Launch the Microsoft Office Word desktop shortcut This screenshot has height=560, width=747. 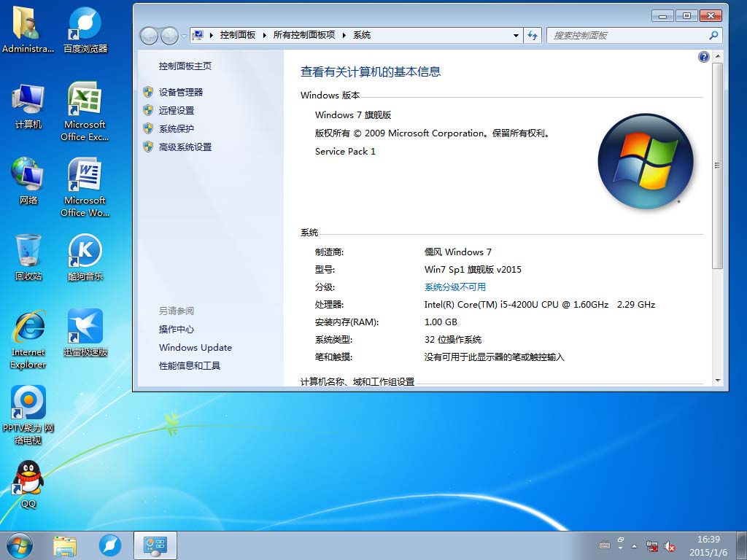tap(85, 188)
